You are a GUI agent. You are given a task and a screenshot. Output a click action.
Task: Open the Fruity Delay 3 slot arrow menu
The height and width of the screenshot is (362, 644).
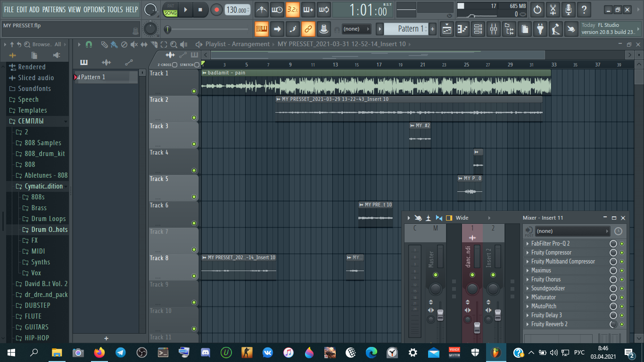(528, 315)
